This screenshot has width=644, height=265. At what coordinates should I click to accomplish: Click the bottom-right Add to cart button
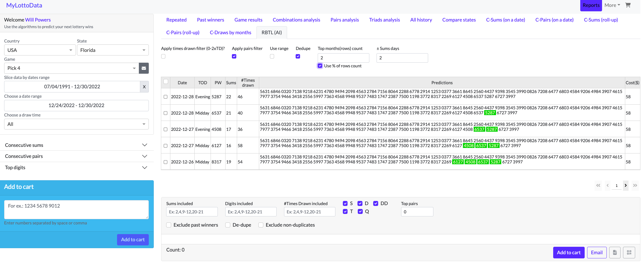tap(569, 253)
